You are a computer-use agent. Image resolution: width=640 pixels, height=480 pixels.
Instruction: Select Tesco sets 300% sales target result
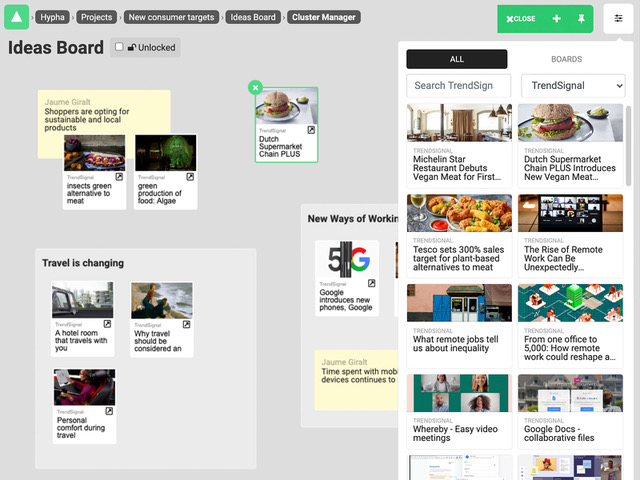tap(459, 236)
